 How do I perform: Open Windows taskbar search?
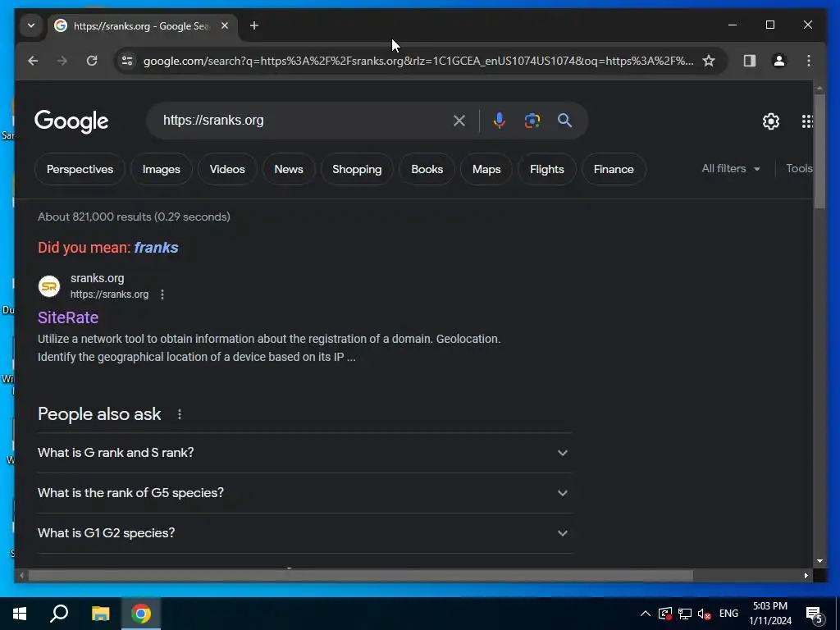59,614
